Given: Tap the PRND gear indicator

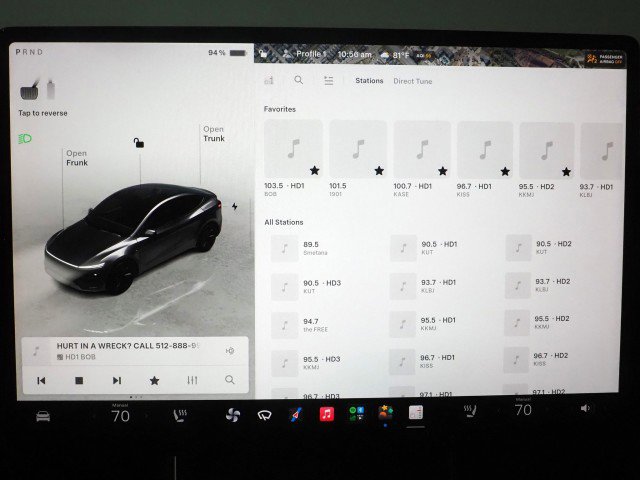Looking at the screenshot, I should [x=29, y=52].
